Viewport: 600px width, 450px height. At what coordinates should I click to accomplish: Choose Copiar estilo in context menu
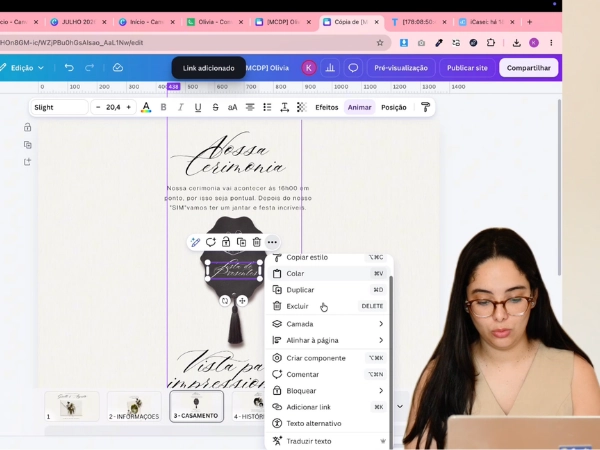point(328,258)
